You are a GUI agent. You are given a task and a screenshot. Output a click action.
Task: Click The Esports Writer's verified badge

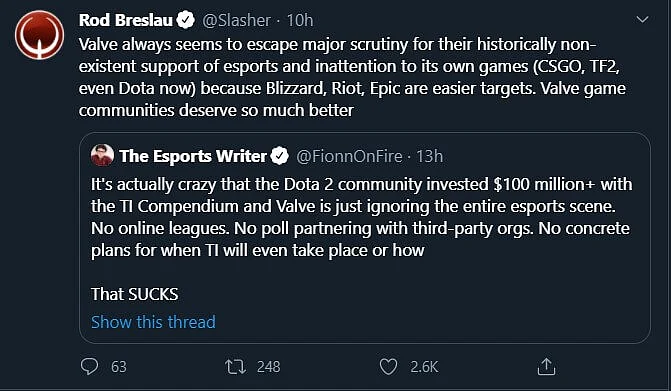click(x=280, y=156)
